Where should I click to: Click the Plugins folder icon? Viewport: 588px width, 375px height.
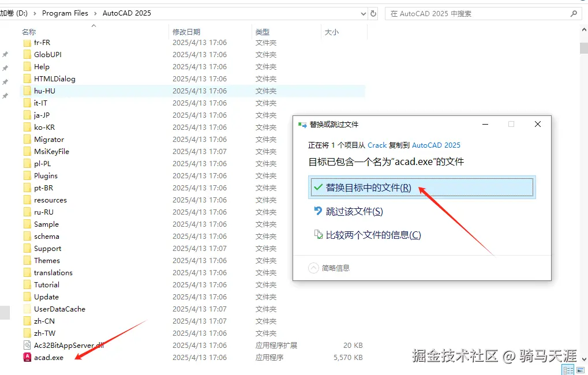27,176
